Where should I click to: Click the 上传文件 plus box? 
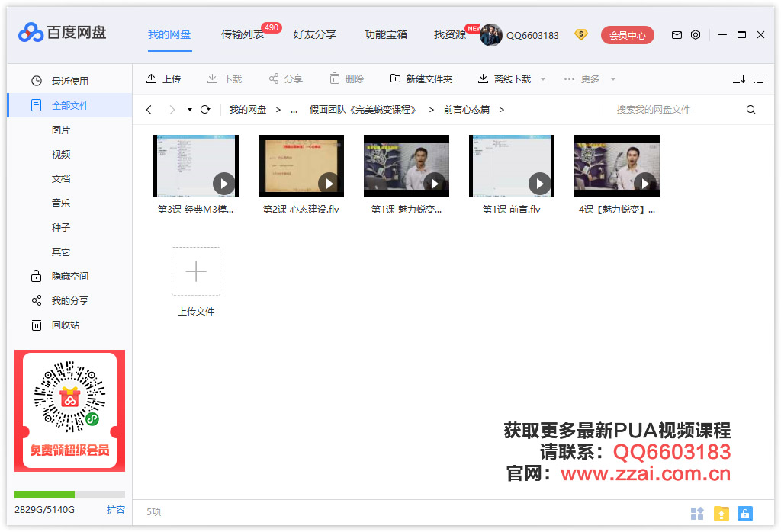click(196, 271)
